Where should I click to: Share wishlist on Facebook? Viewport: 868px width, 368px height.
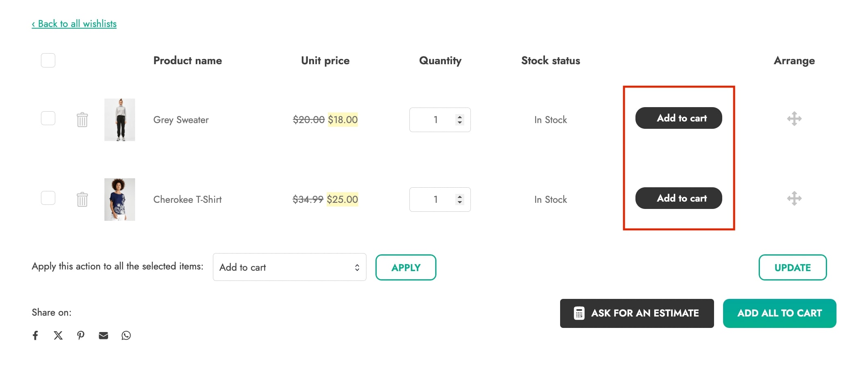point(36,335)
